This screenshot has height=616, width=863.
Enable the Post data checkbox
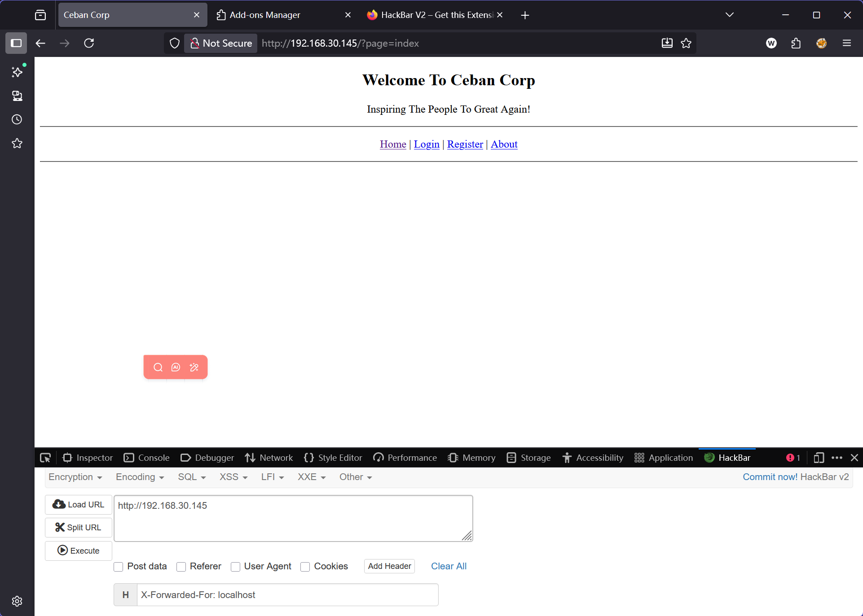[x=119, y=567]
